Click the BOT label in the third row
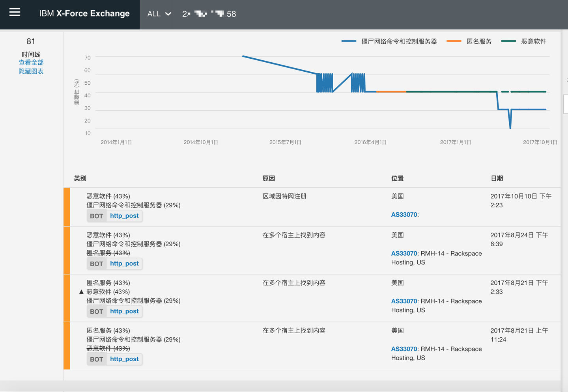The width and height of the screenshot is (568, 392). click(x=97, y=312)
